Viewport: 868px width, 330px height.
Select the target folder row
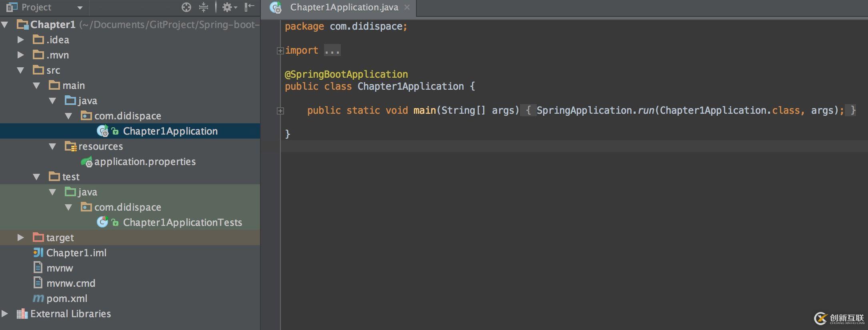point(130,237)
